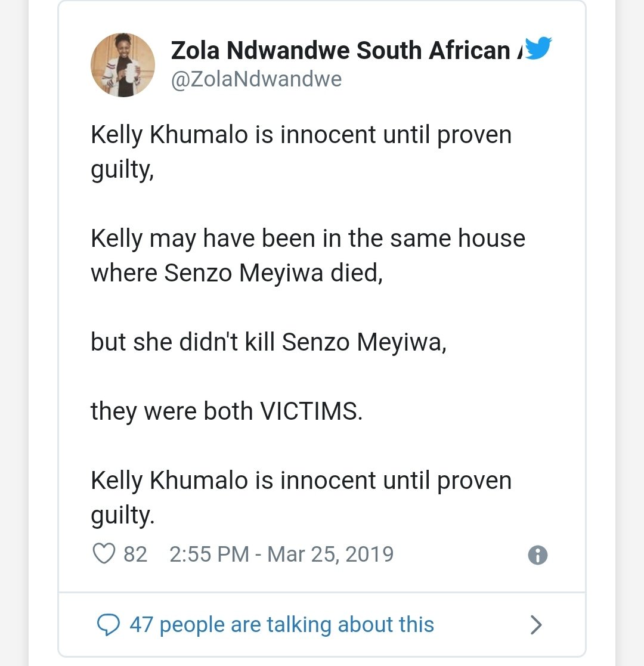Expand the conversation with the right chevron
The image size is (644, 666).
point(536,624)
